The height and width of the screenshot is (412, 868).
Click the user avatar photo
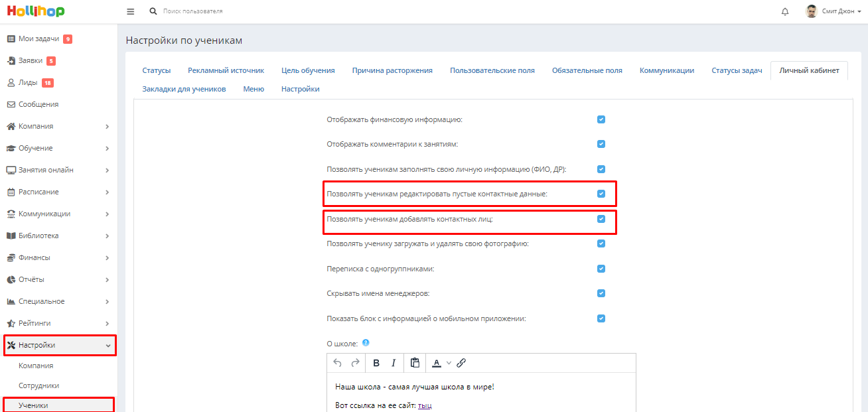tap(811, 11)
